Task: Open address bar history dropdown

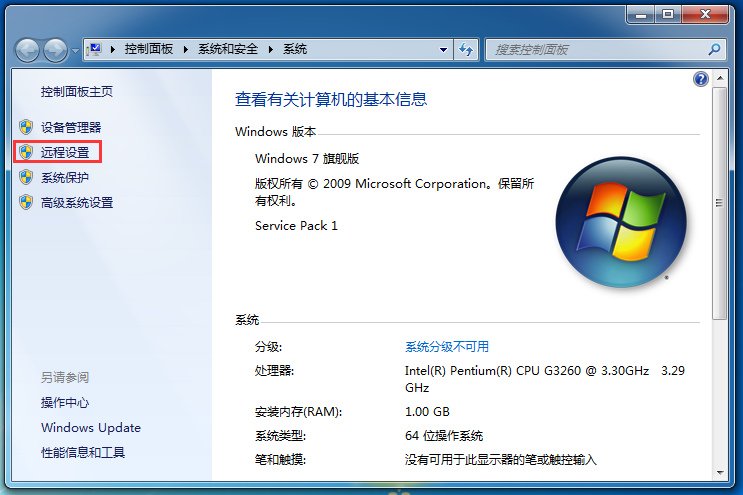Action: [443, 49]
